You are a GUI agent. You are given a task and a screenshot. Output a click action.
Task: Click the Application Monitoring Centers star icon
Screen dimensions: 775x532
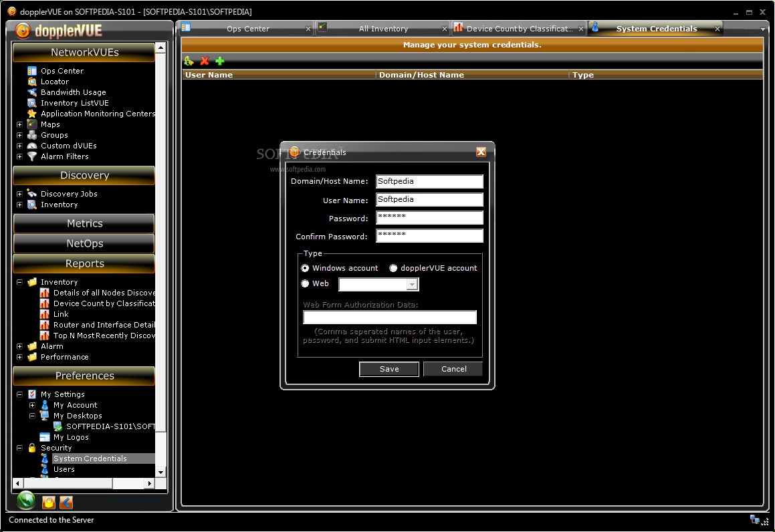pyautogui.click(x=32, y=114)
